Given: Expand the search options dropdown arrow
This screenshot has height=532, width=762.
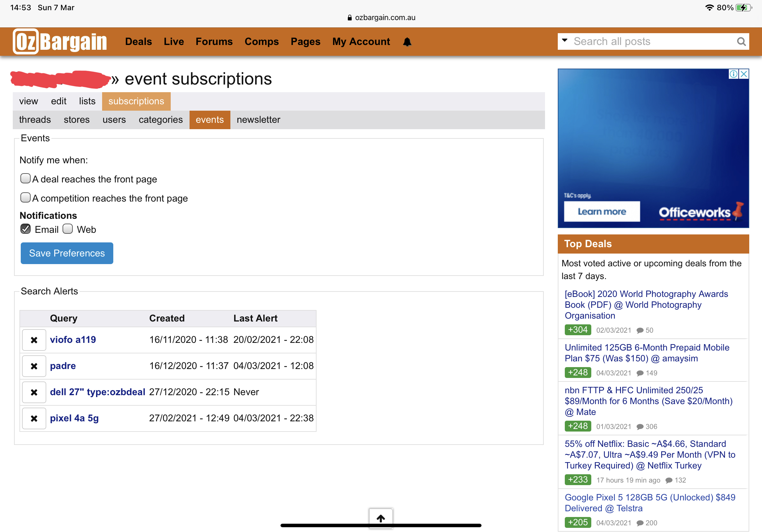Looking at the screenshot, I should point(564,40).
